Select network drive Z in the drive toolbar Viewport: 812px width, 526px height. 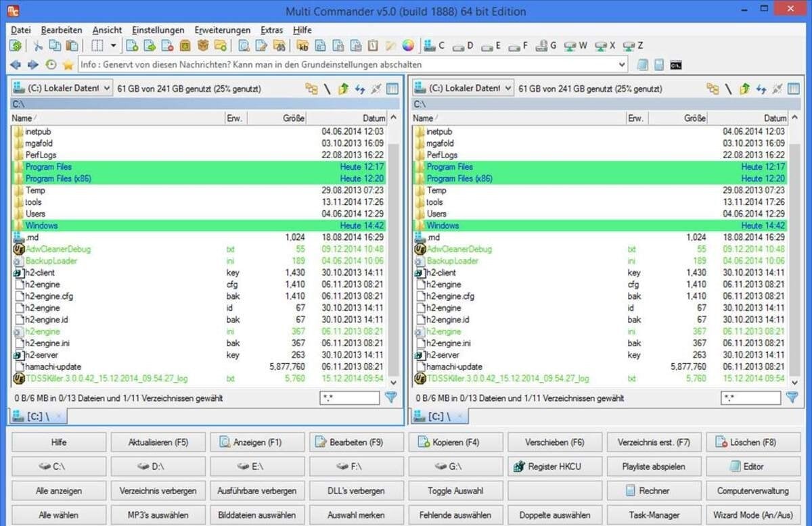click(x=633, y=46)
